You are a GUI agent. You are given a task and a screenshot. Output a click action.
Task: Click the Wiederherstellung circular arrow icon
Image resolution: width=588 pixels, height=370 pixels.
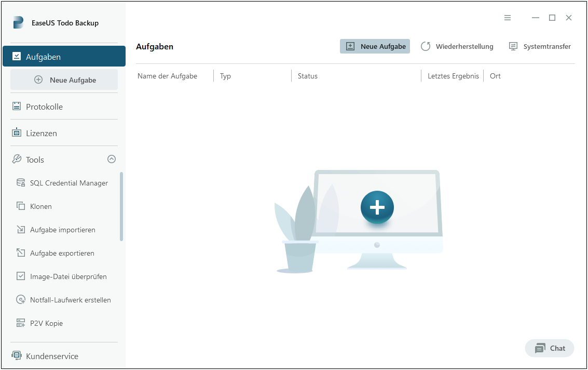[425, 46]
